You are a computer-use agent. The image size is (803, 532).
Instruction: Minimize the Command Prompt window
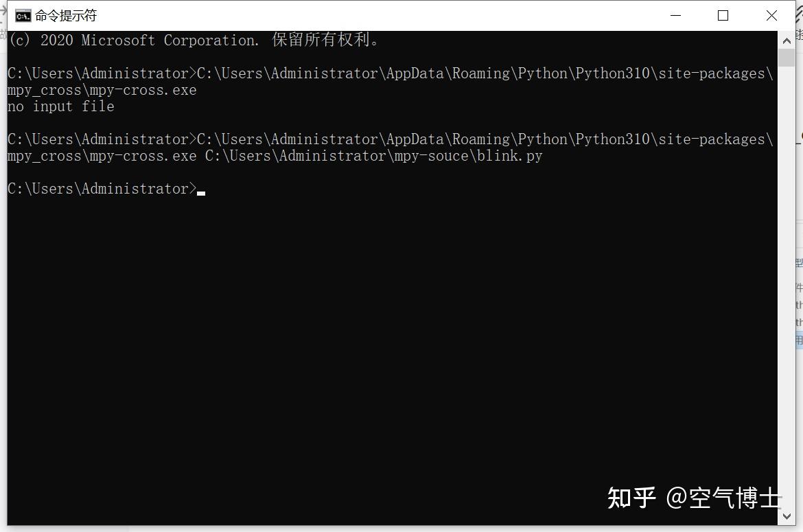[x=675, y=15]
